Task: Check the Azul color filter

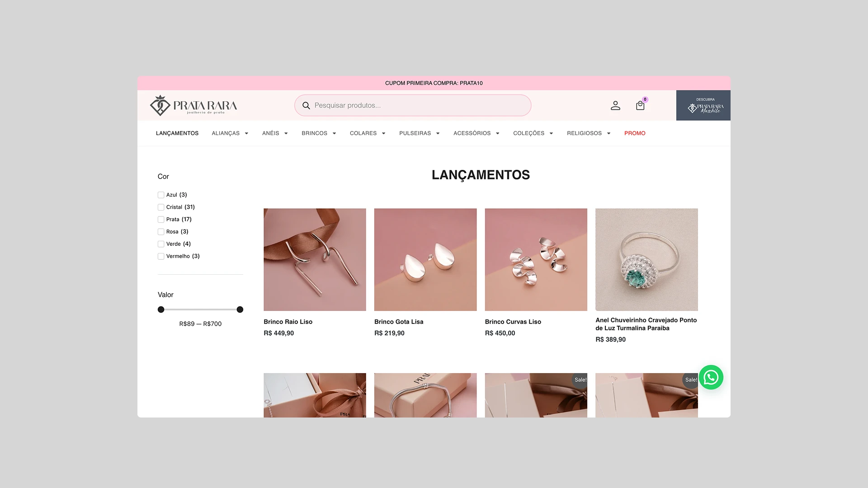Action: (161, 195)
